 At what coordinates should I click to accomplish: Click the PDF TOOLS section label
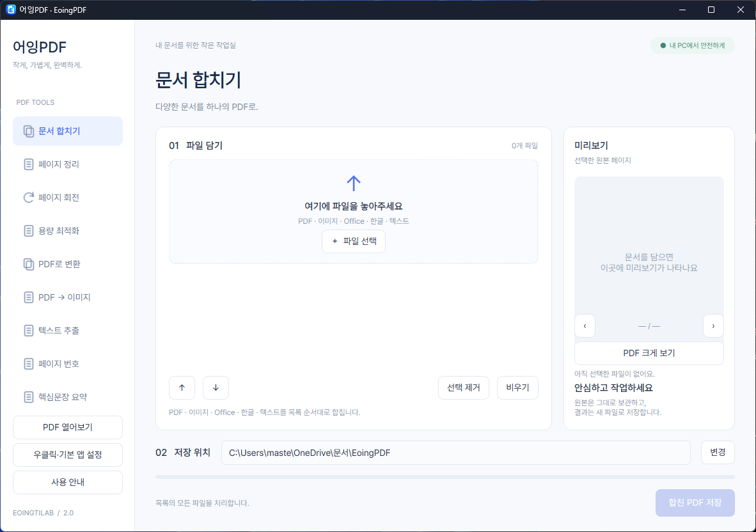(x=35, y=102)
